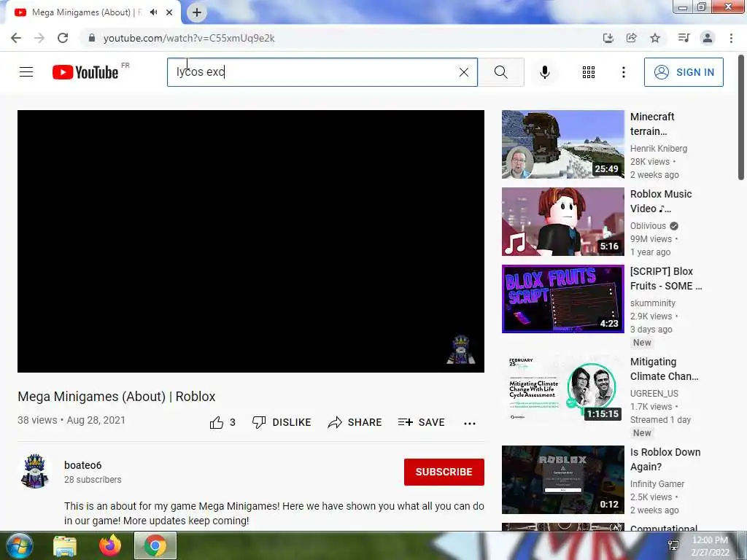Open the Is Roblox Down Again thumbnail

coord(562,480)
